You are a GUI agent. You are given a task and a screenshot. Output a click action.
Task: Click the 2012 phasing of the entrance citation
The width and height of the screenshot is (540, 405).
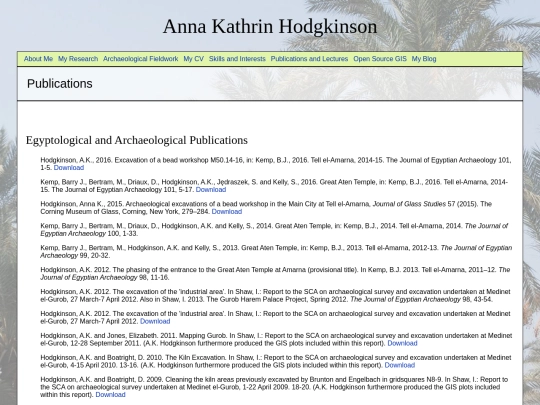point(275,273)
